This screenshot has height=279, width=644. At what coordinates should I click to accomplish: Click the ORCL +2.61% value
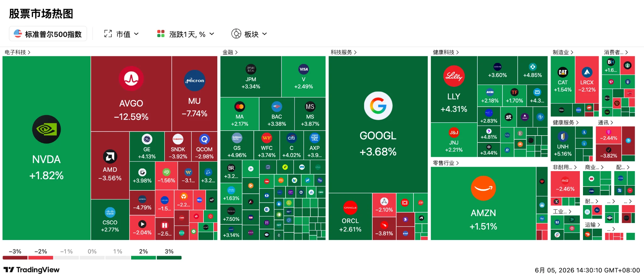[x=350, y=229]
